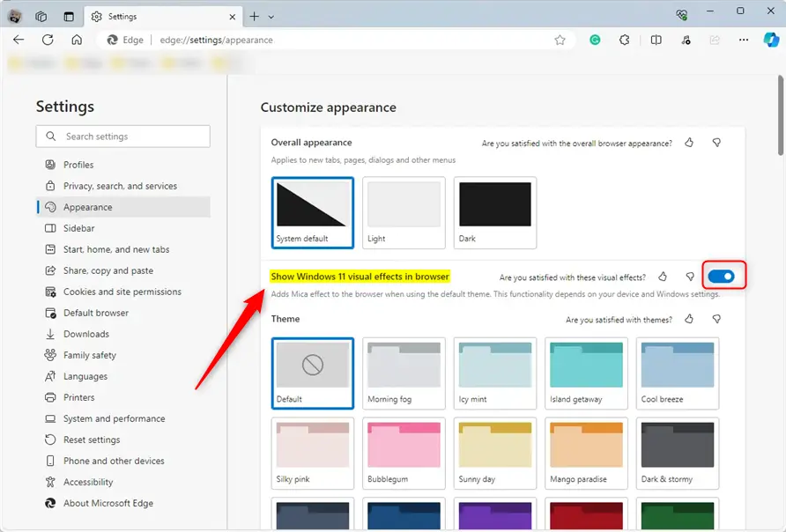Open the Extensions puzzle icon

(624, 40)
